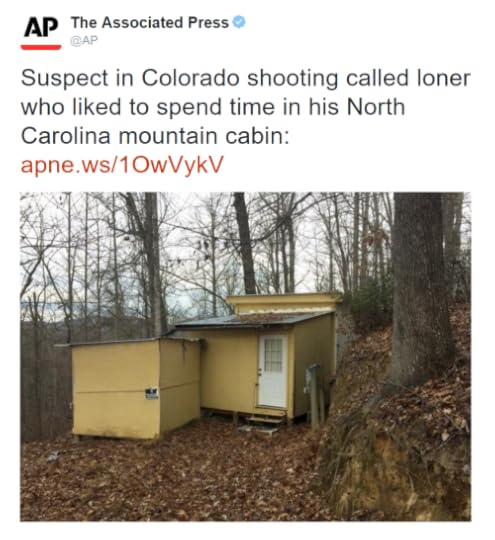The image size is (495, 540).
Task: Click the utility post beside the cabin
Action: 314,397
